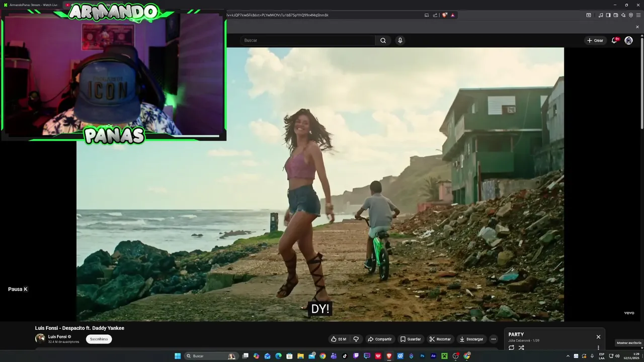Open File Explorer from the taskbar

pyautogui.click(x=301, y=356)
